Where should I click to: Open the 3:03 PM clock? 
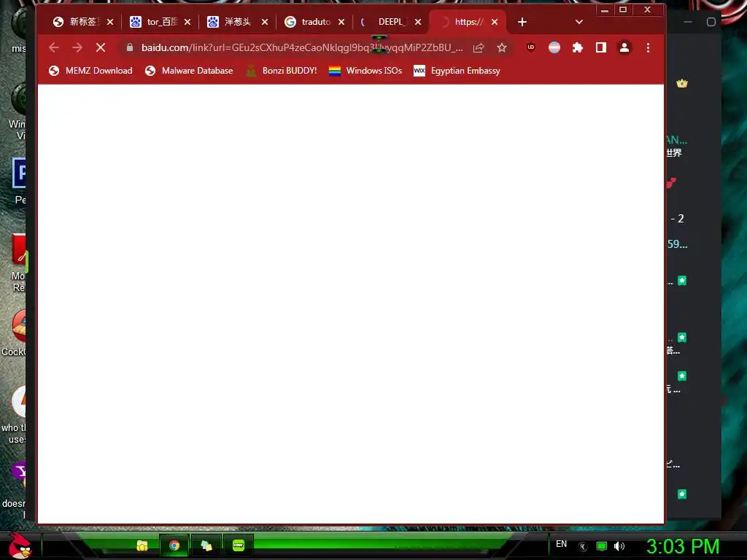coord(683,546)
